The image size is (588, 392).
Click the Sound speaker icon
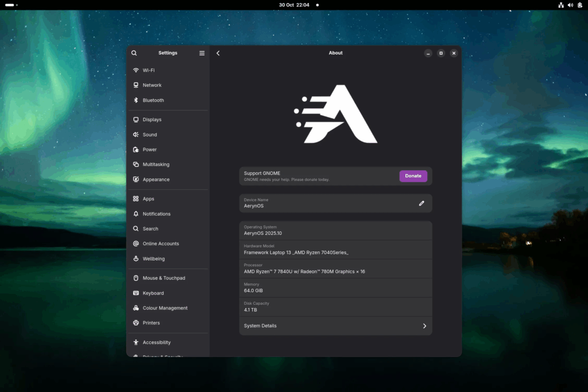(136, 134)
